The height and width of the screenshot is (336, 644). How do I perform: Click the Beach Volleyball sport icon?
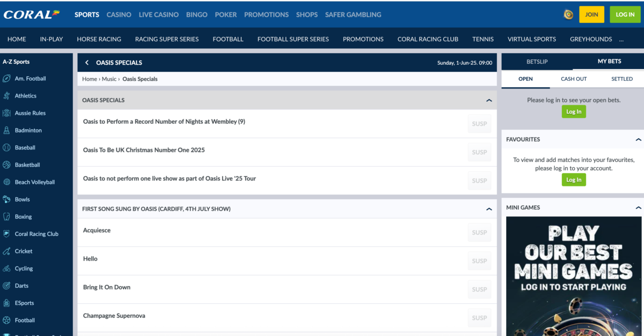[x=6, y=182]
